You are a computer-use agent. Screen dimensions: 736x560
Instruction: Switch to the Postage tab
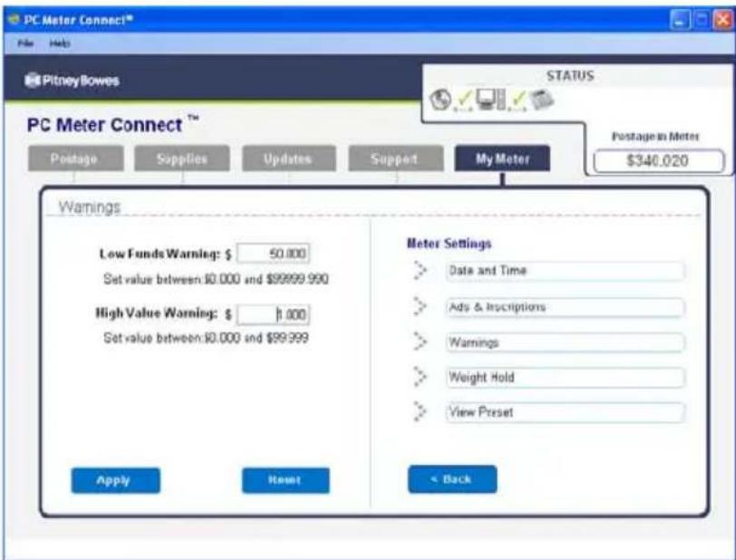[75, 159]
